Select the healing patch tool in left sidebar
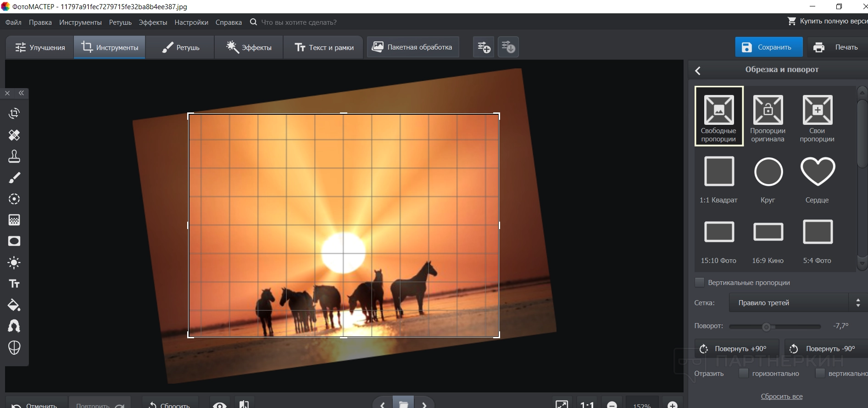The width and height of the screenshot is (868, 408). (14, 135)
